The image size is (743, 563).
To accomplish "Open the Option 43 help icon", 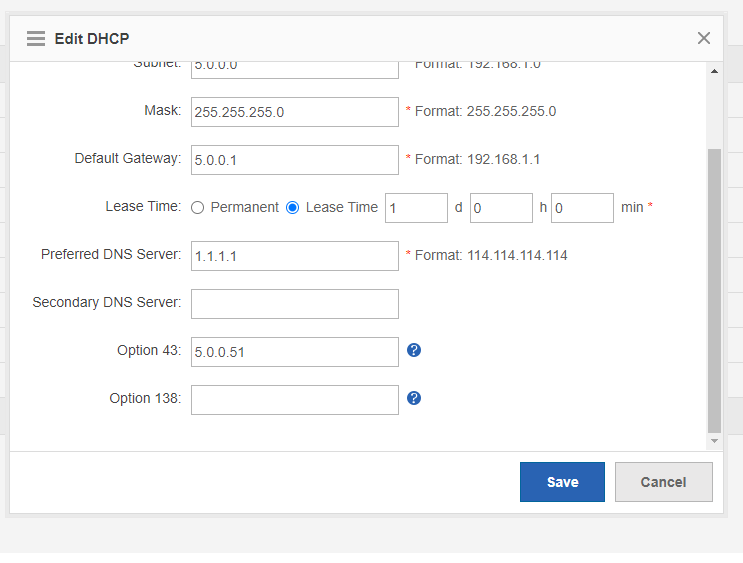I will [x=414, y=350].
